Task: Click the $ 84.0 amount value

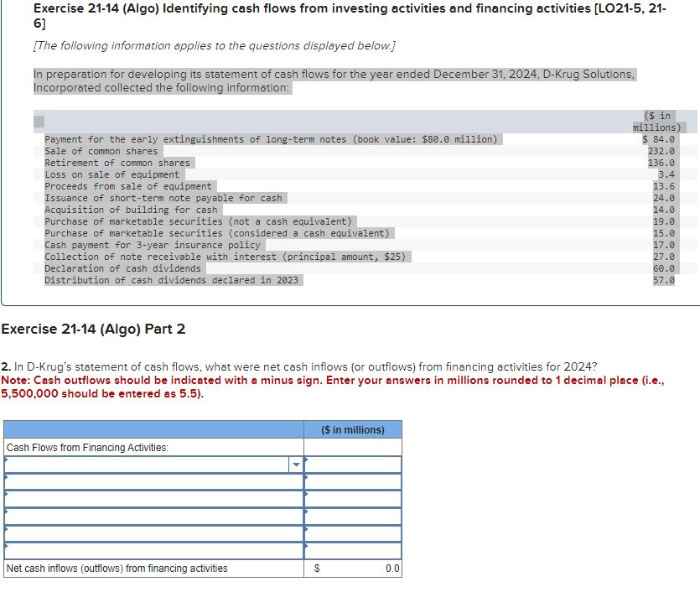Action: pyautogui.click(x=658, y=139)
